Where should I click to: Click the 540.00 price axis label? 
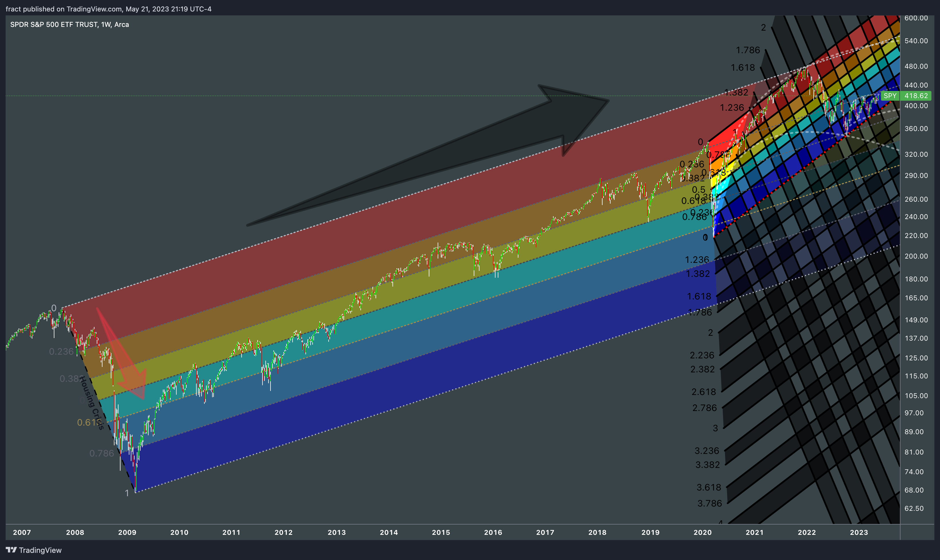point(916,41)
